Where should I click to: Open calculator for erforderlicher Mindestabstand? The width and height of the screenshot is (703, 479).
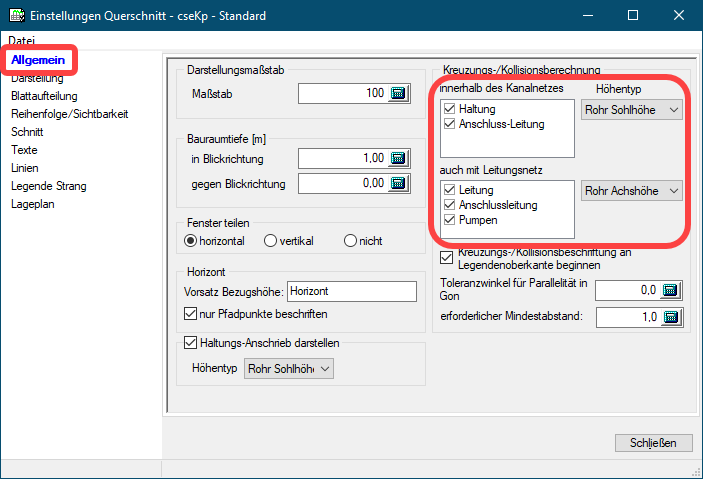(671, 318)
